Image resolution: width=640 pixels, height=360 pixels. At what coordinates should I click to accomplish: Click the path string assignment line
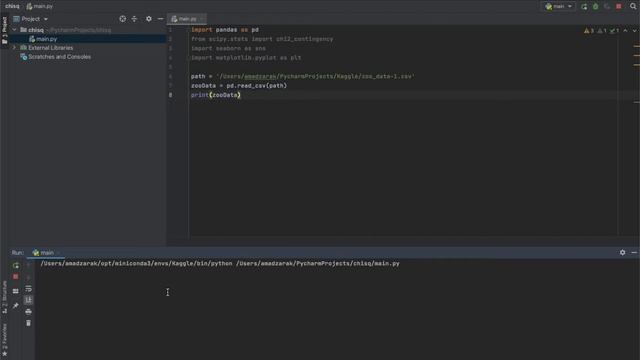pos(302,76)
